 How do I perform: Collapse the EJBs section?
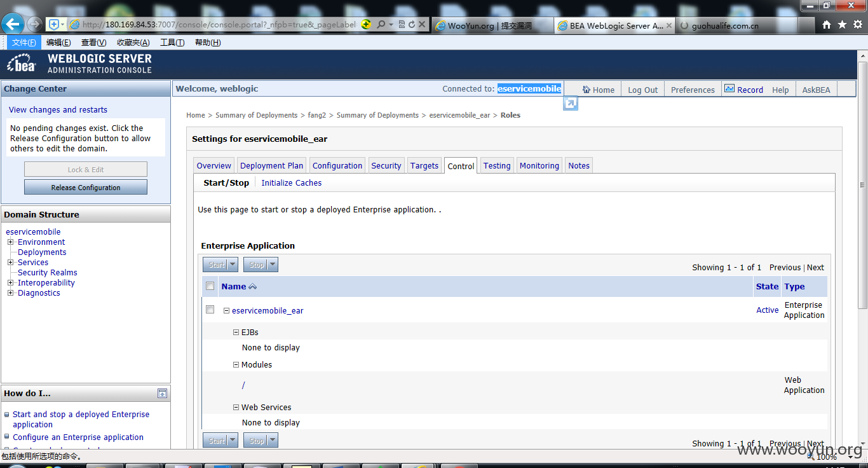tap(236, 333)
